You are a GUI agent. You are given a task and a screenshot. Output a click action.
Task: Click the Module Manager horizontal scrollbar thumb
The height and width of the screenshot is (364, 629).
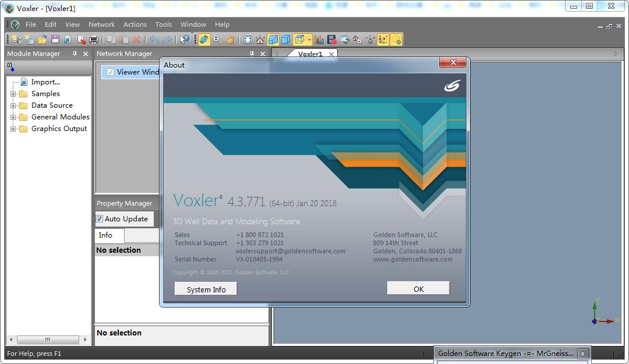point(48,340)
